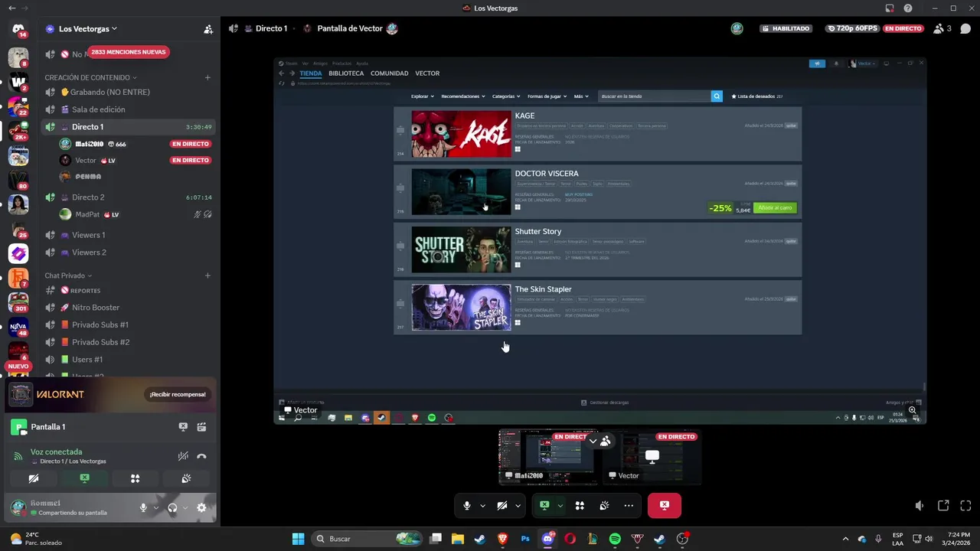Open the black W server icon

point(18,81)
